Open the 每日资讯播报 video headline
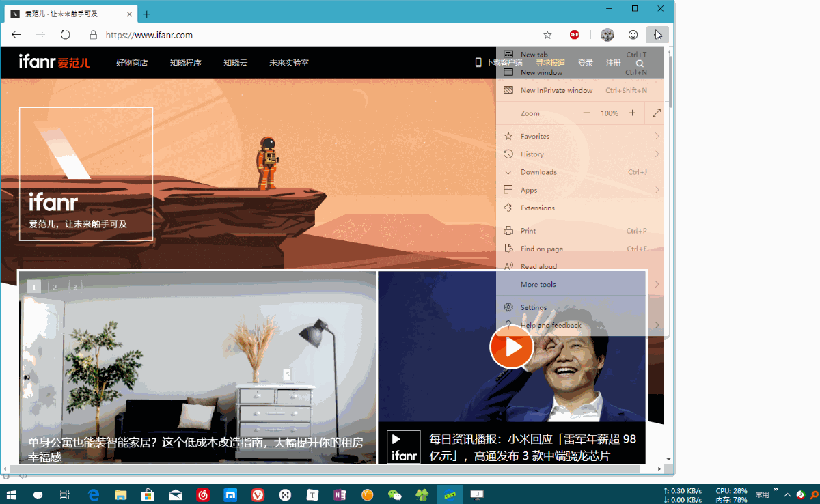The width and height of the screenshot is (820, 504). point(532,447)
